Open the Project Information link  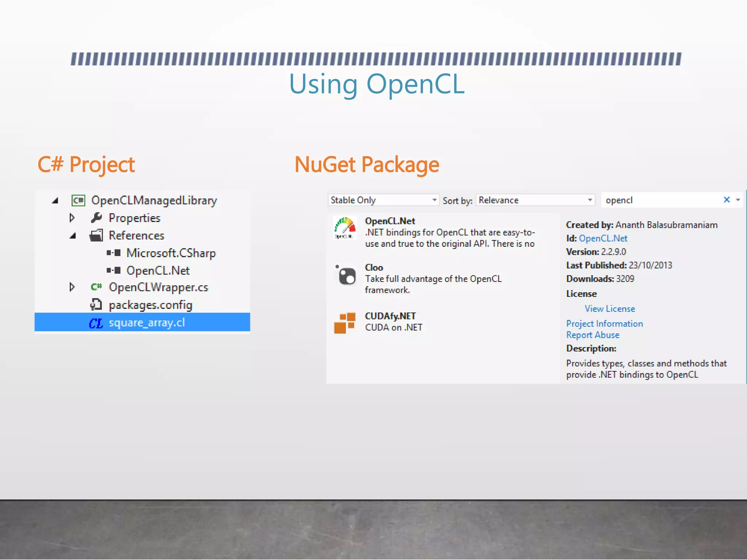pyautogui.click(x=604, y=324)
